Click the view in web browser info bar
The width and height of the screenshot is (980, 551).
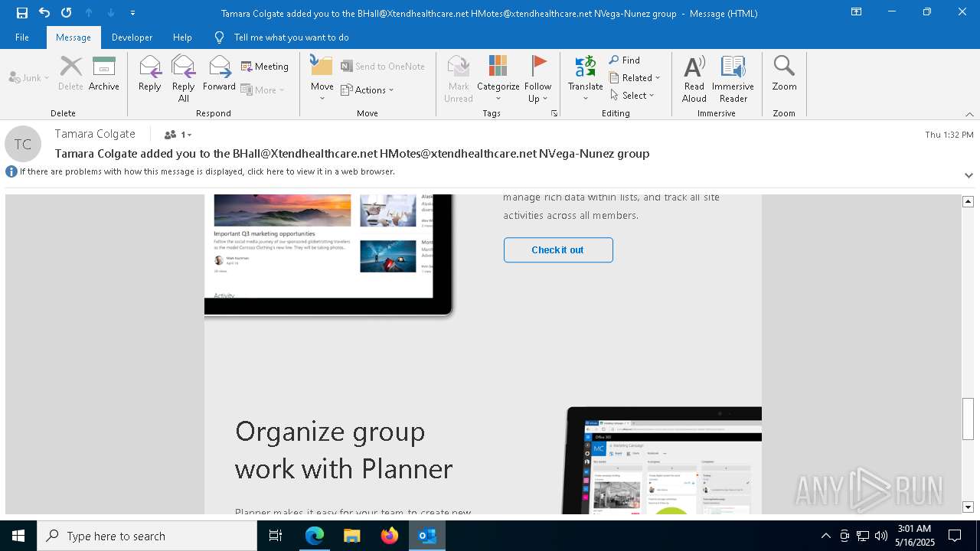(x=207, y=171)
